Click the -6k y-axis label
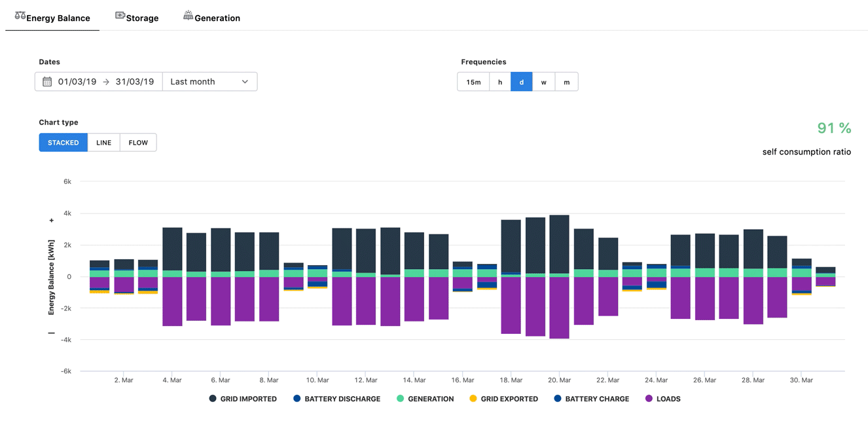This screenshot has height=421, width=868. [65, 371]
